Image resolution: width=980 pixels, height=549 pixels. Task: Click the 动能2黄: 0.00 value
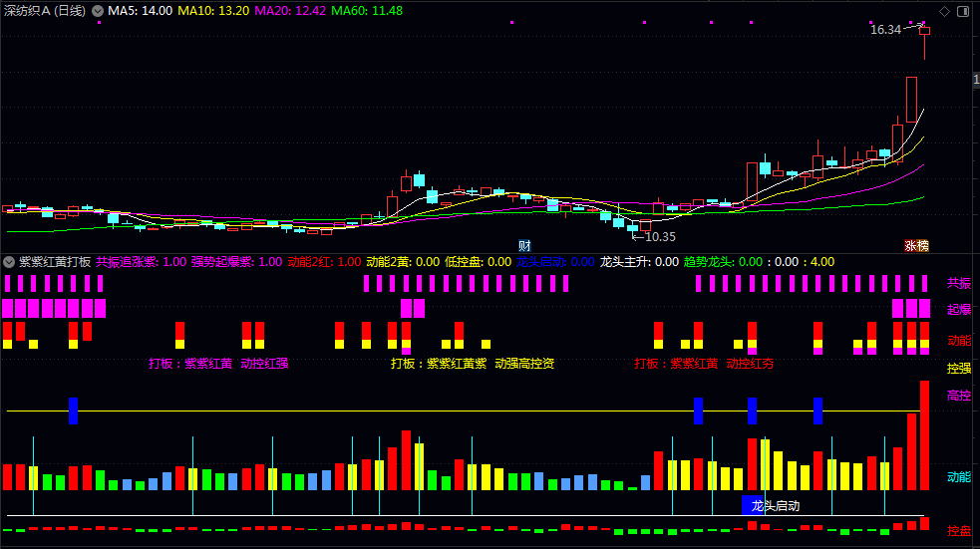click(403, 262)
